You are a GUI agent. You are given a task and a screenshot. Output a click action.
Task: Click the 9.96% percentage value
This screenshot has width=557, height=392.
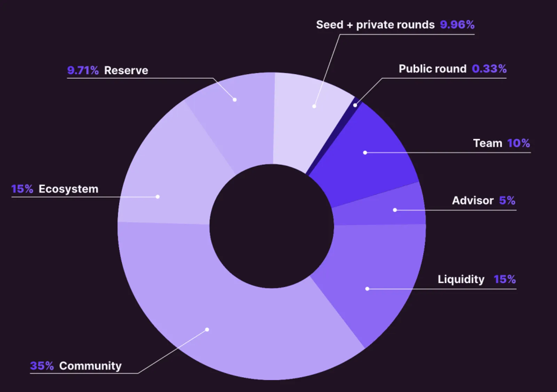click(x=457, y=25)
